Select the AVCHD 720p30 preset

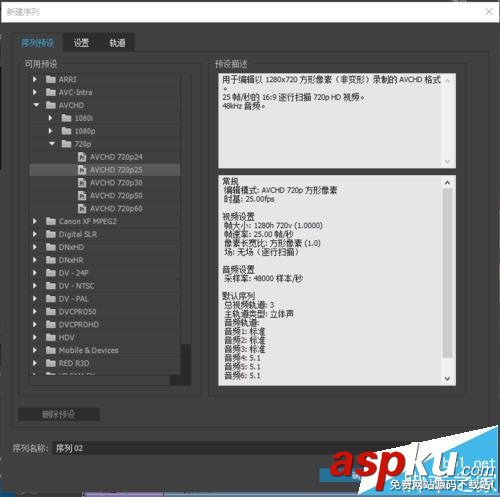[x=116, y=183]
